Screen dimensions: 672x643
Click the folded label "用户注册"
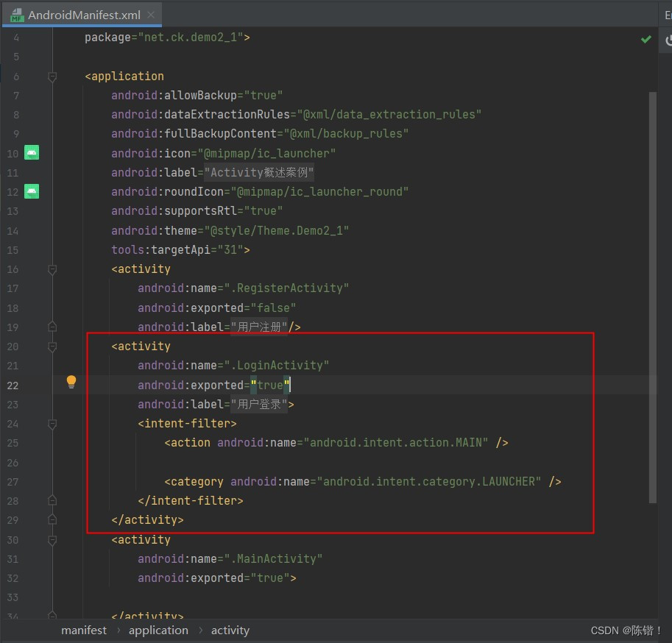point(259,327)
